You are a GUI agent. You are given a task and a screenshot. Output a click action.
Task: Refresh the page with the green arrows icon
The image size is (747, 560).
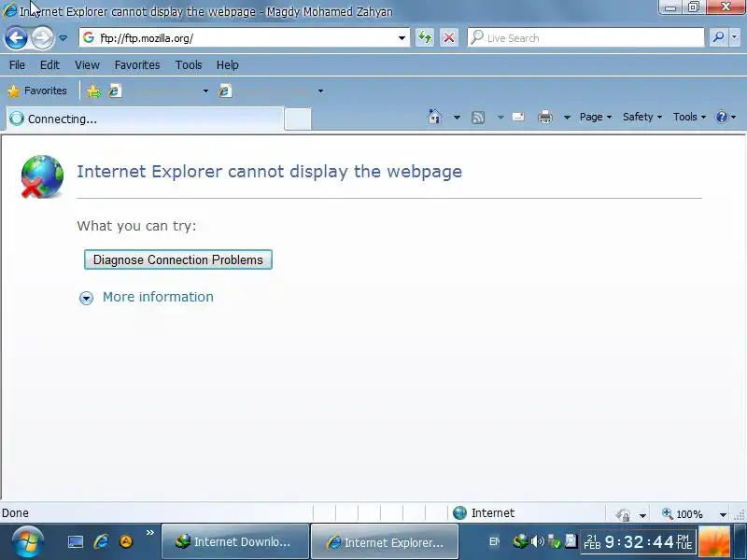coord(425,37)
